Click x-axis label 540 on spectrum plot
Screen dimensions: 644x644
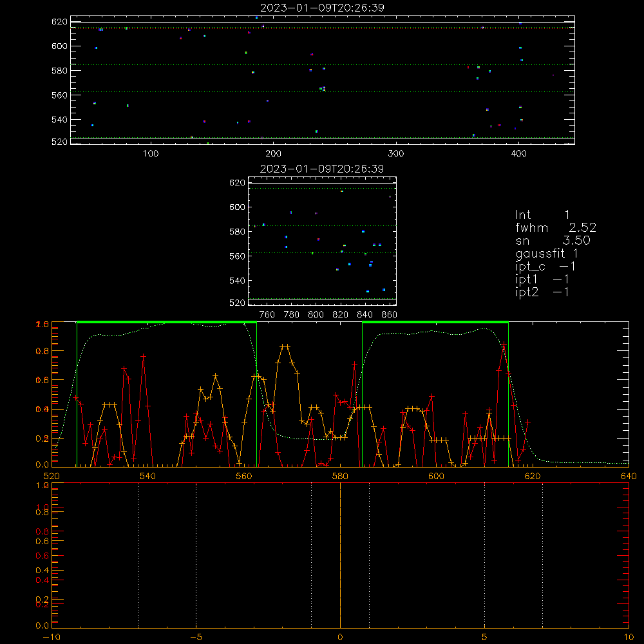[x=148, y=476]
